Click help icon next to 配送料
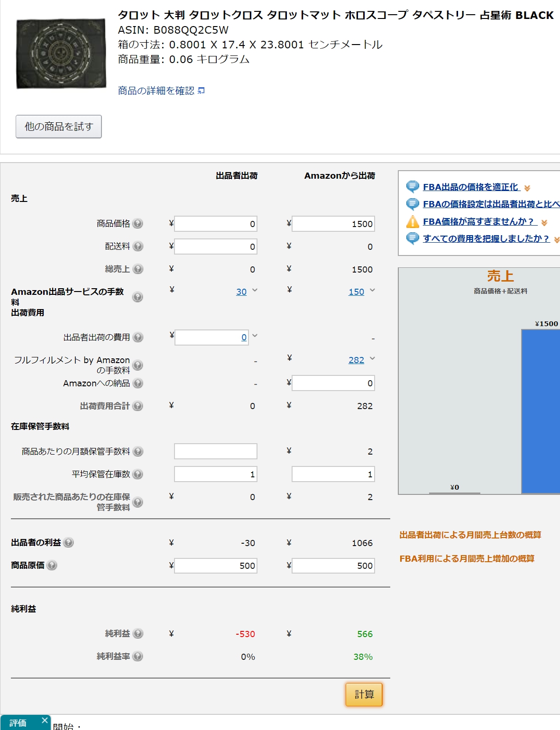560x730 pixels. pos(138,246)
